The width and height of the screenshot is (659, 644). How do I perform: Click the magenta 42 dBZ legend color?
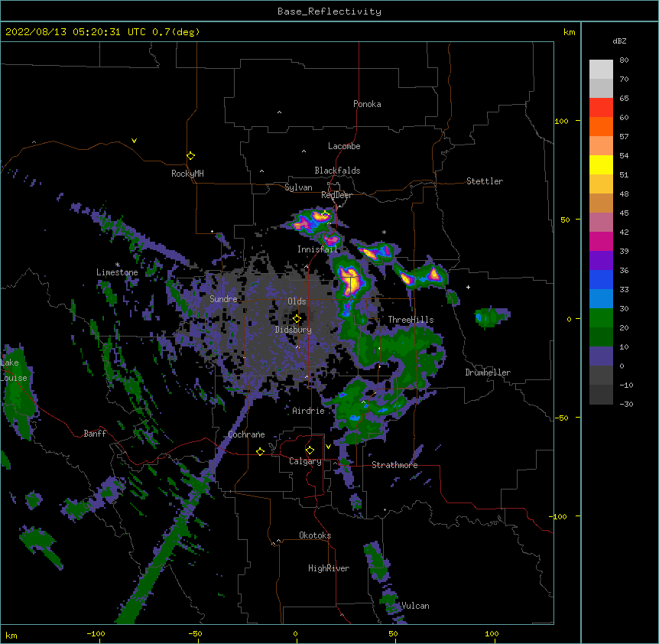tap(601, 241)
